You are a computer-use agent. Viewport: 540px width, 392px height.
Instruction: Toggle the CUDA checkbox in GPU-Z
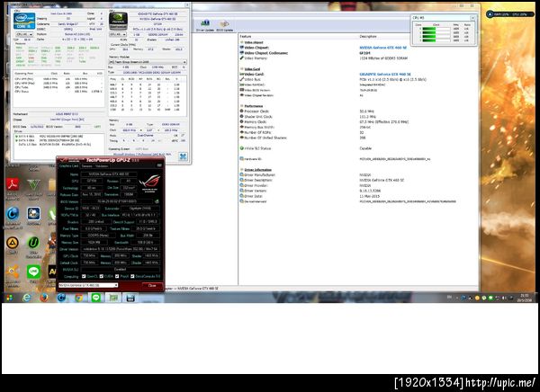coord(101,276)
